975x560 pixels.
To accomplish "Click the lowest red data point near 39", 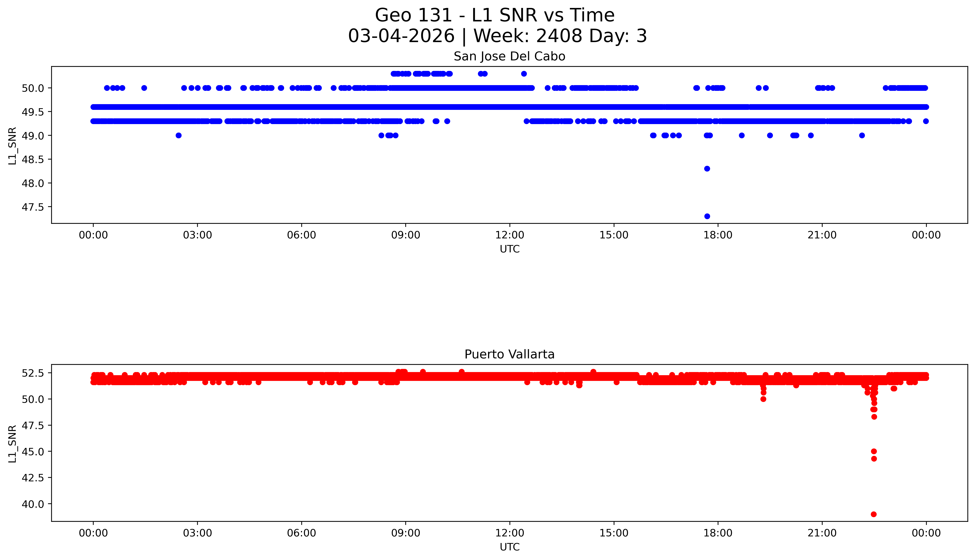I will point(873,514).
